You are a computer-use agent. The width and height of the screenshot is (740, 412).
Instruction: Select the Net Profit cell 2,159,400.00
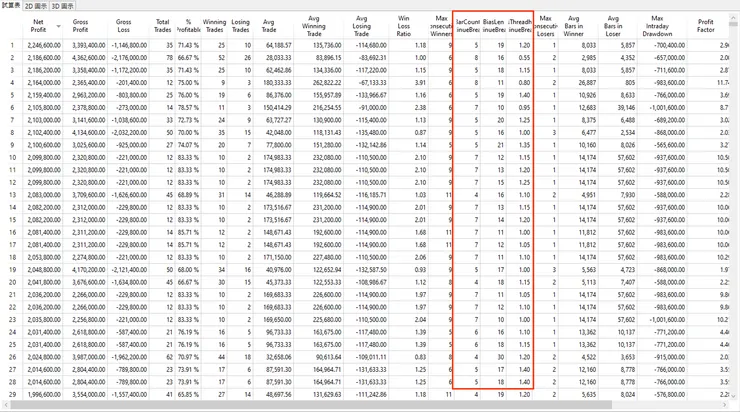[42, 95]
